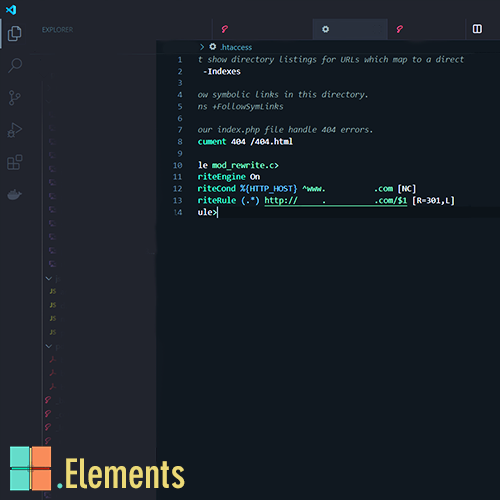Click the 'cument' keyword on line 8

[x=212, y=142]
